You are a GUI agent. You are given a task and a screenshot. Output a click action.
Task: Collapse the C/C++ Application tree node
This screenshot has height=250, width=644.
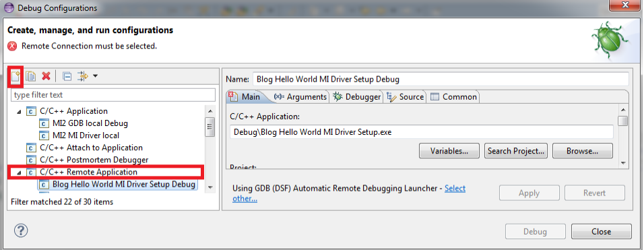19,111
